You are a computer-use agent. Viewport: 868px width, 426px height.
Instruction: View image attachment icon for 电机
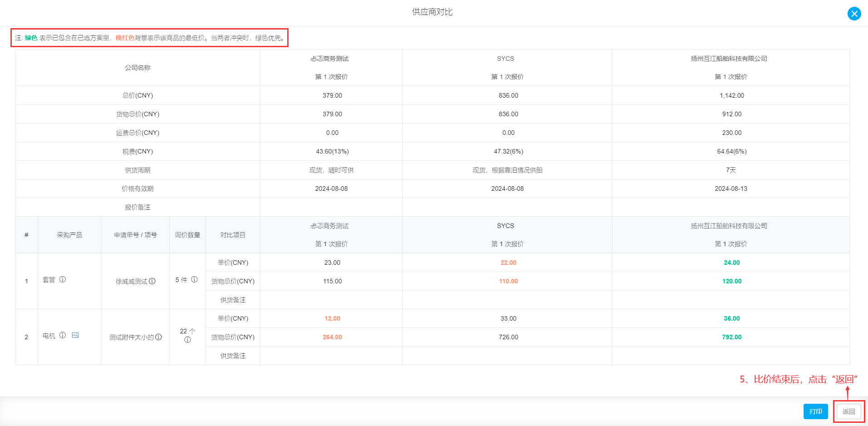pos(75,335)
